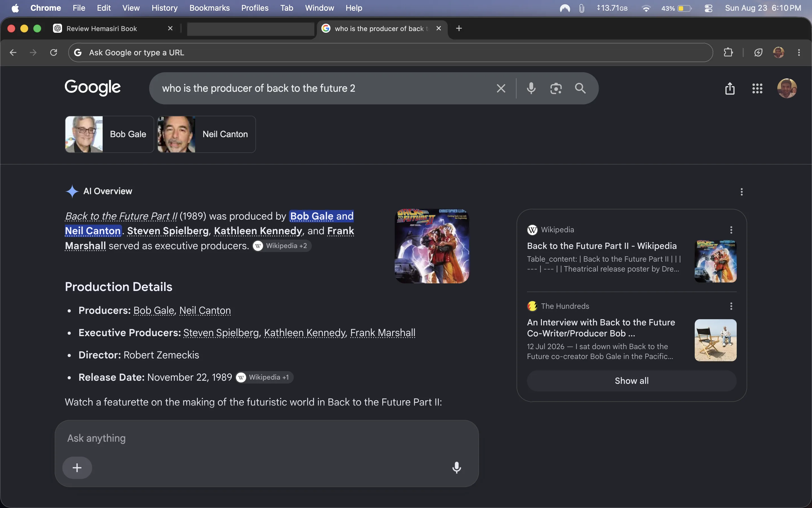The width and height of the screenshot is (812, 508).
Task: Open the Wikipedia +2 citation chip
Action: (282, 246)
